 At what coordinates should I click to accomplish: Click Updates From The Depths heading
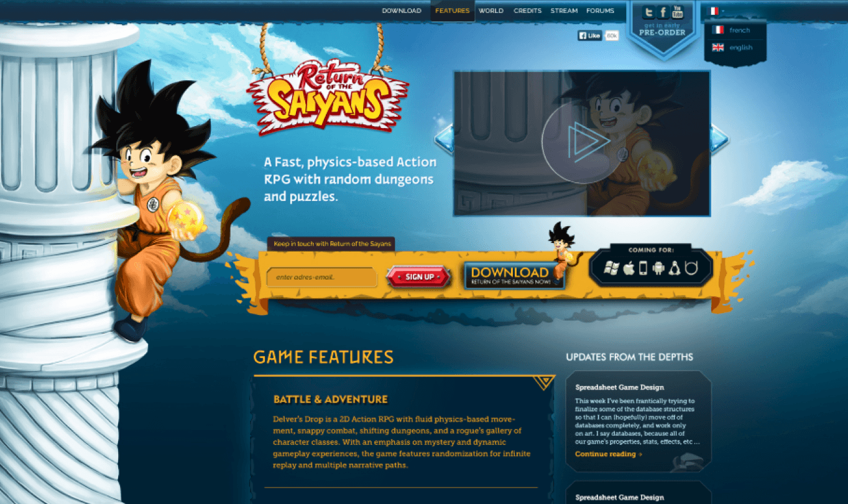pos(629,357)
